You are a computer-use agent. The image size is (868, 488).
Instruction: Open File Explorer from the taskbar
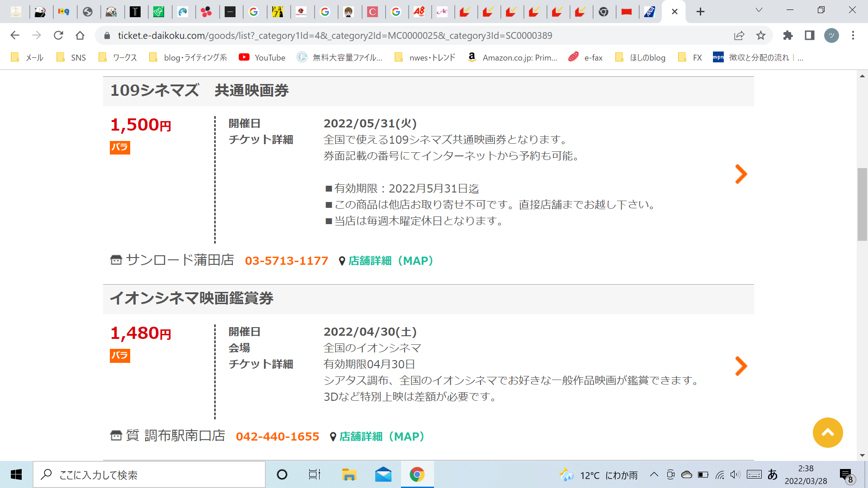click(x=349, y=474)
